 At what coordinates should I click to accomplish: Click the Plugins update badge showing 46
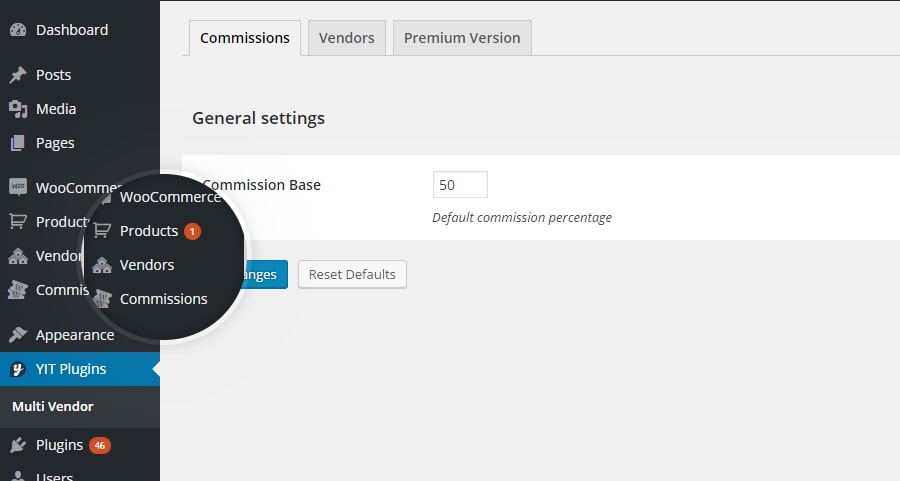100,445
